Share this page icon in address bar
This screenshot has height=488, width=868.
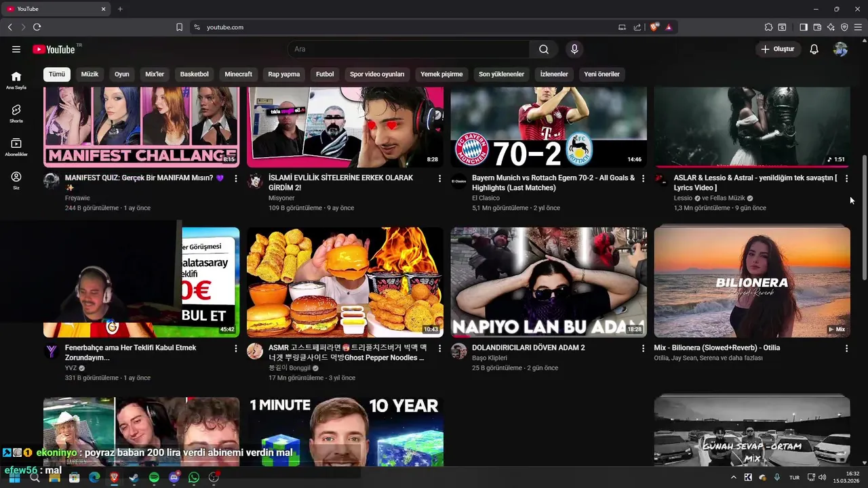(637, 27)
